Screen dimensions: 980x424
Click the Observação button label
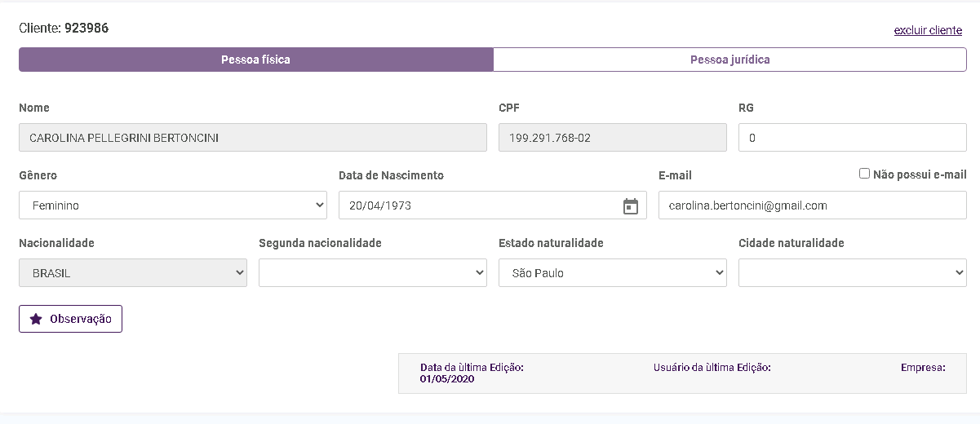click(80, 320)
